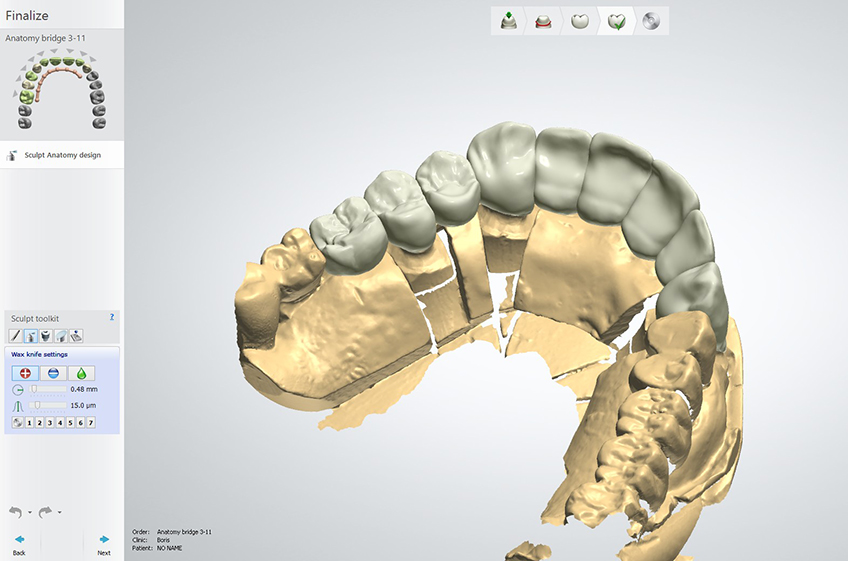This screenshot has width=848, height=561.
Task: Click the Next button
Action: pos(104,545)
